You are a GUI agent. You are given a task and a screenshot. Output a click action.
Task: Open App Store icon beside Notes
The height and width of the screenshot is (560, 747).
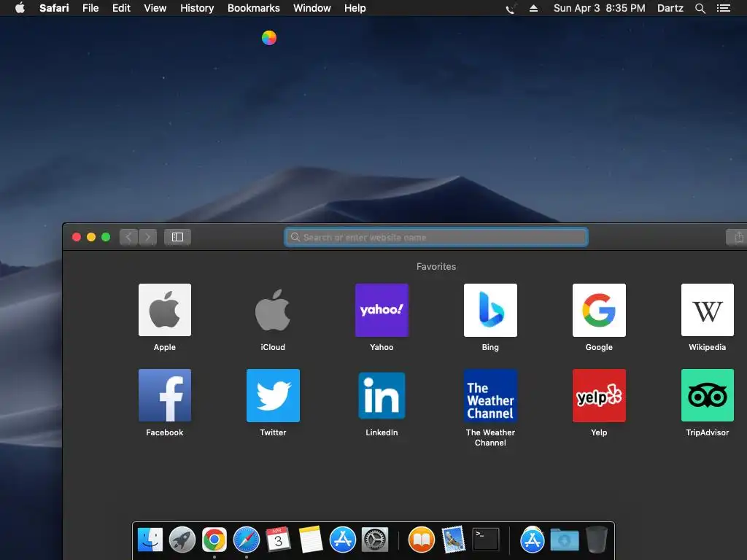(x=343, y=540)
